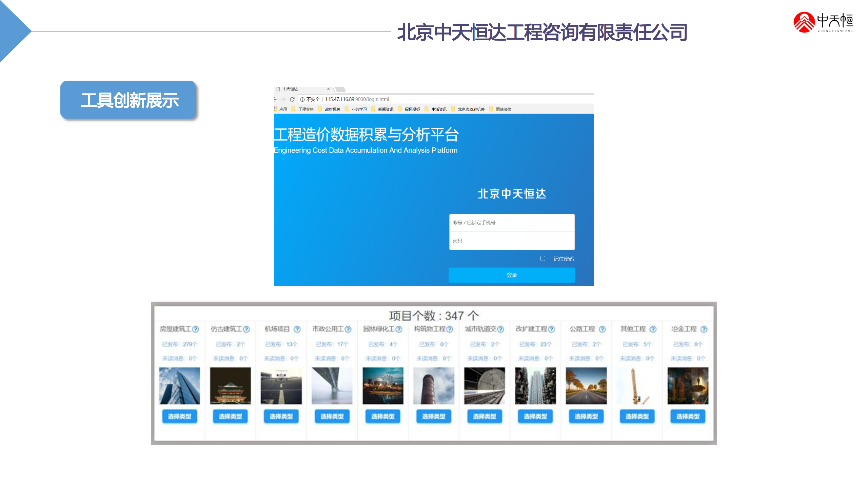Open the 政府机关 bookmark folder
The width and height of the screenshot is (868, 488).
[x=329, y=109]
